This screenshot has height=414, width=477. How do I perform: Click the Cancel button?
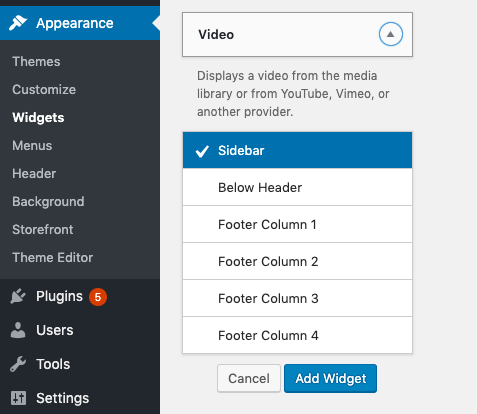pyautogui.click(x=249, y=378)
